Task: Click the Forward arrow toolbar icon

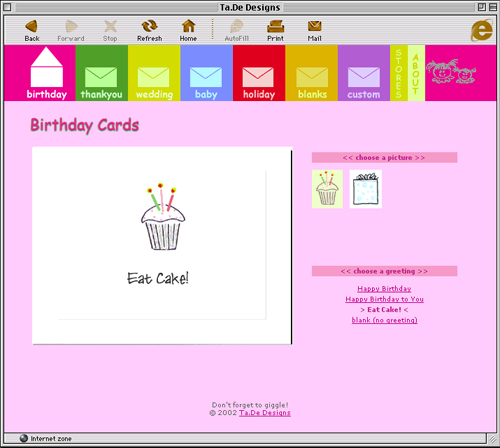Action: click(71, 26)
